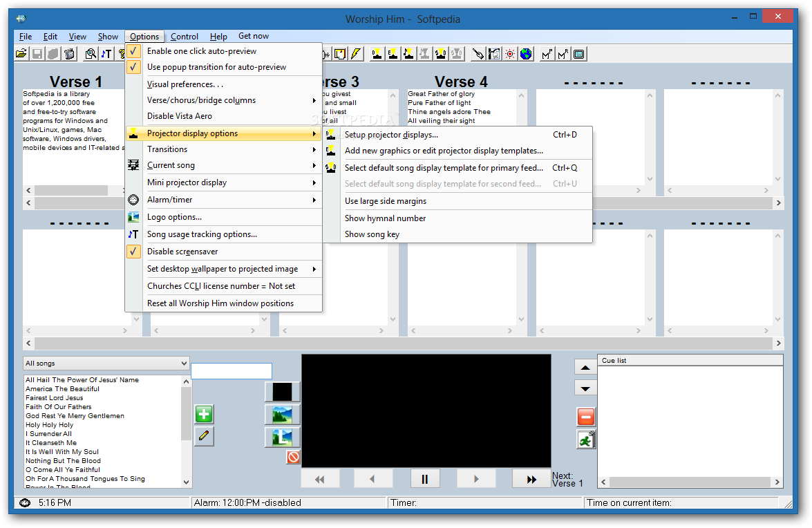Click the black screen display button
The width and height of the screenshot is (812, 528).
[282, 392]
